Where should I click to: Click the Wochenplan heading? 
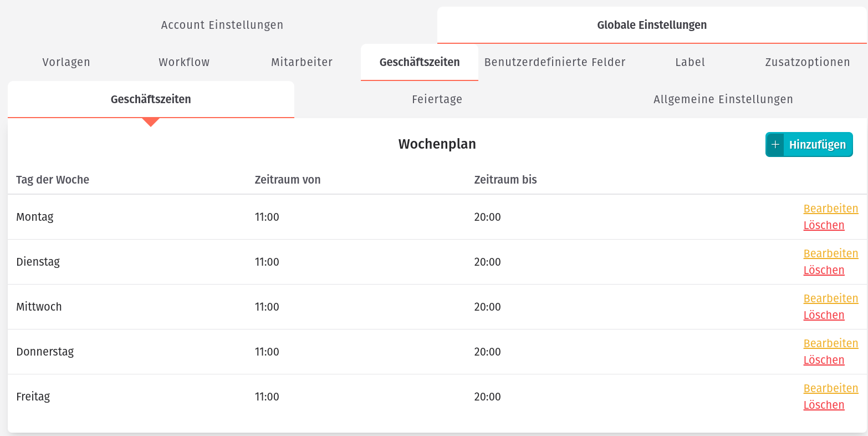click(437, 144)
